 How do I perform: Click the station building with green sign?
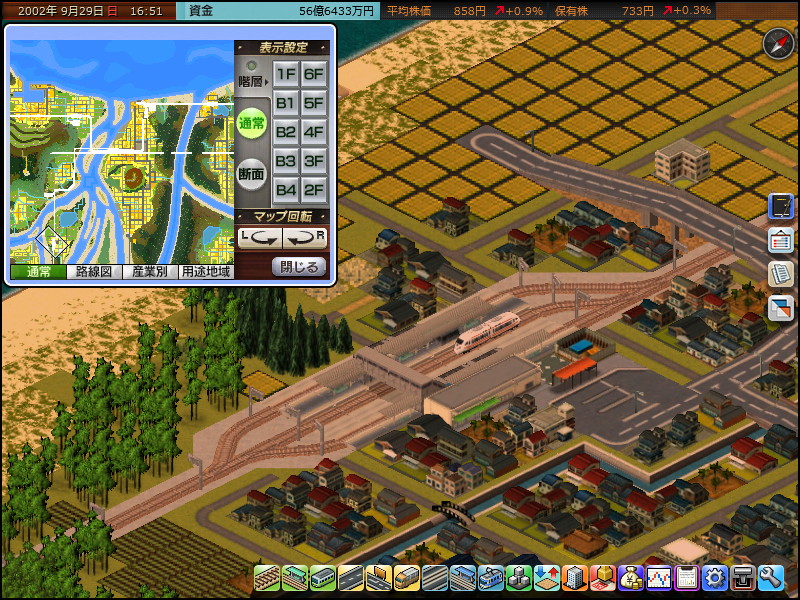pyautogui.click(x=482, y=390)
